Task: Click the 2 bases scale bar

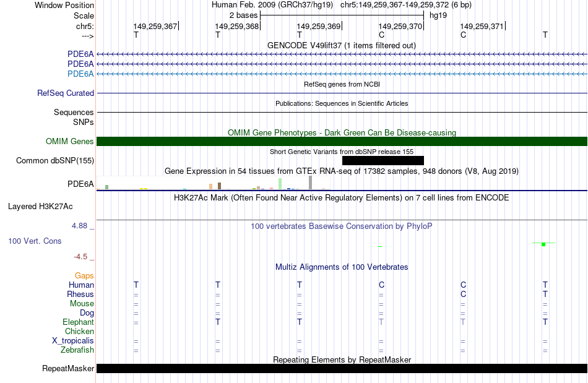Action: (342, 15)
